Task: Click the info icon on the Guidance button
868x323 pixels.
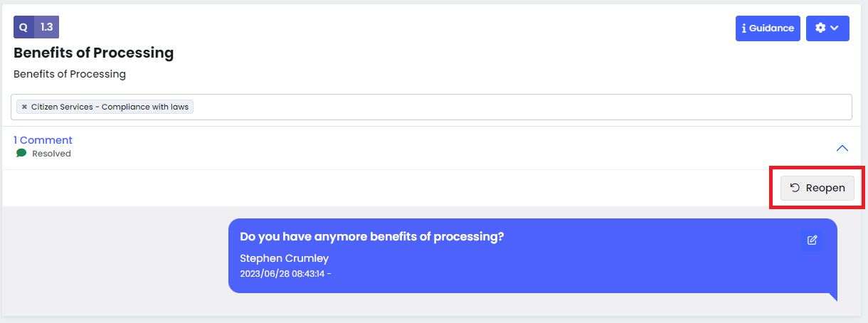Action: pos(743,28)
